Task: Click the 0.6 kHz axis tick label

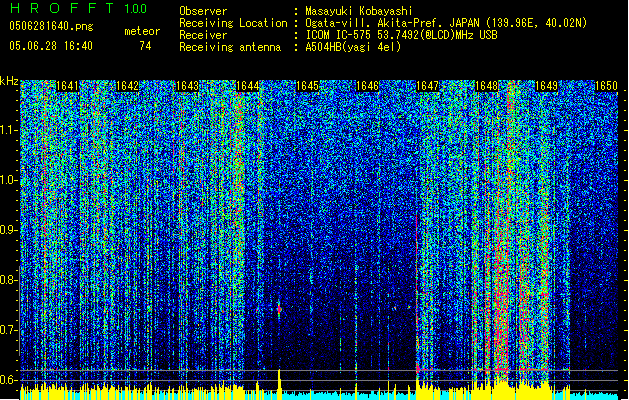Action: [8, 380]
